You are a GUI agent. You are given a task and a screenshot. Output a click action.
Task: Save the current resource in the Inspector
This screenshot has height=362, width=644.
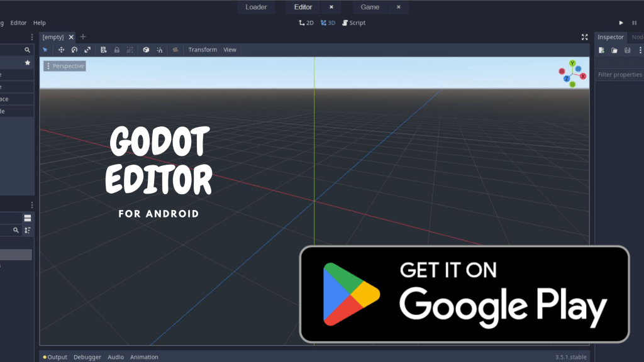[x=627, y=50]
